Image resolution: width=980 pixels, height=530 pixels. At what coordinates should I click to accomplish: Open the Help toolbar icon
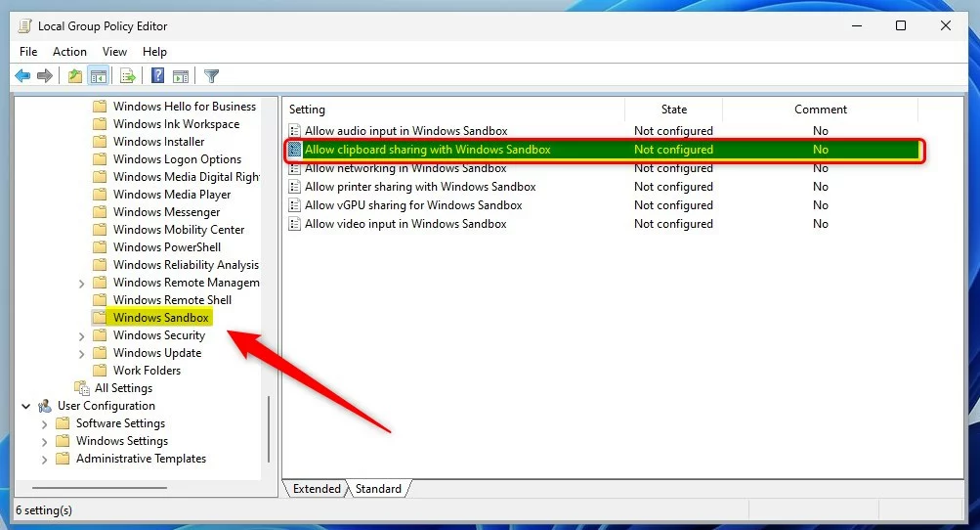[158, 76]
